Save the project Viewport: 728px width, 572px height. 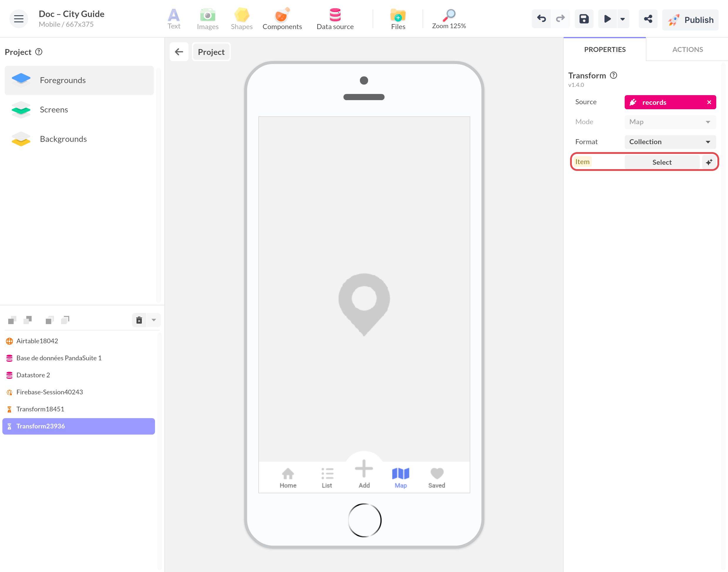[x=584, y=19]
